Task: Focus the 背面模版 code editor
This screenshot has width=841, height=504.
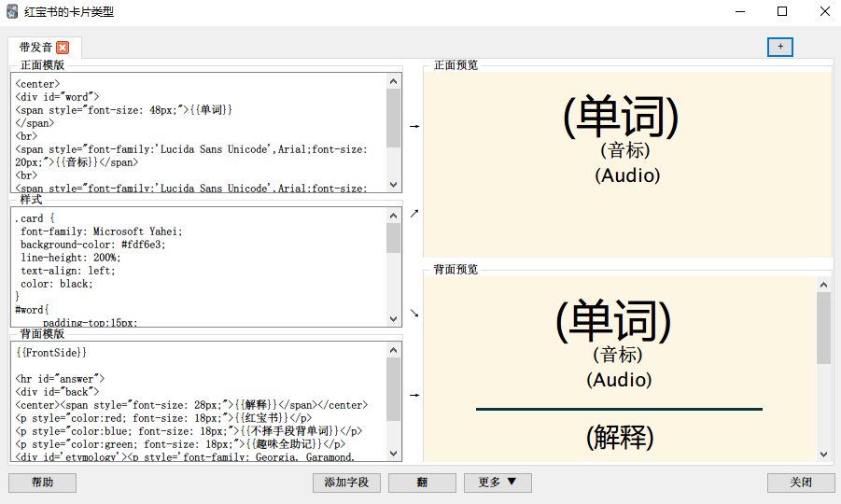Action: [199, 401]
